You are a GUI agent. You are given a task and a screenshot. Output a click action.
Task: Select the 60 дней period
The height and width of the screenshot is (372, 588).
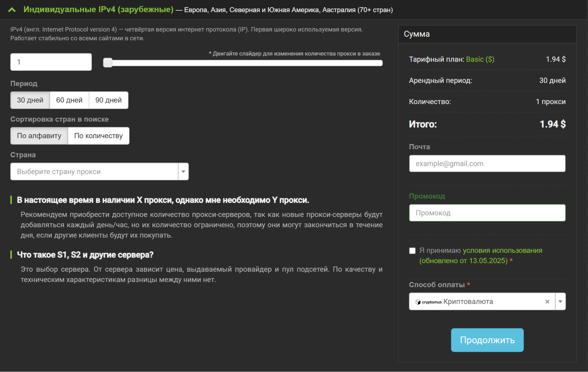69,100
